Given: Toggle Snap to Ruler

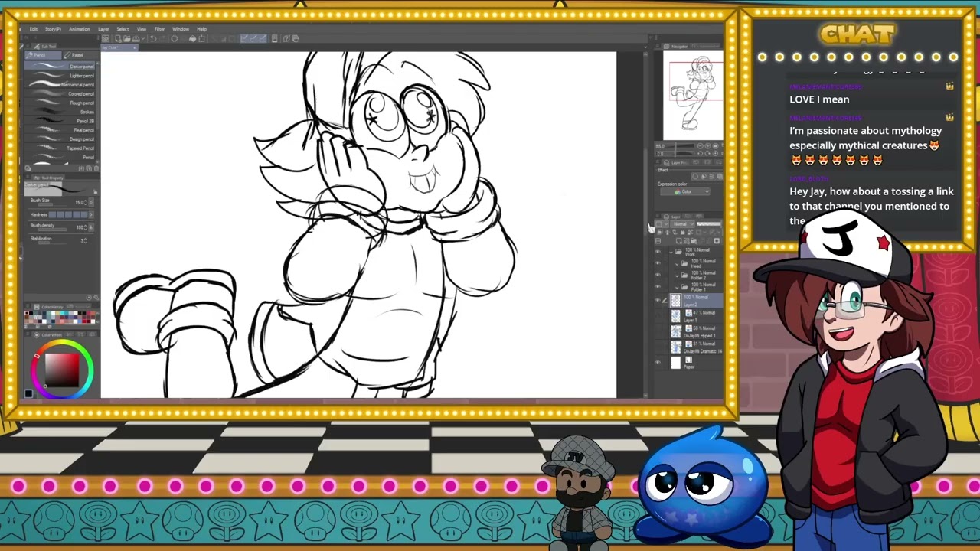Looking at the screenshot, I should (245, 38).
